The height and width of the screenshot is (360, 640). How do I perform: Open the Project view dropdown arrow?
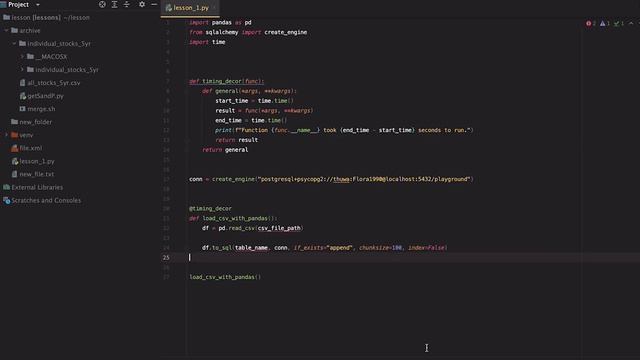tap(38, 5)
